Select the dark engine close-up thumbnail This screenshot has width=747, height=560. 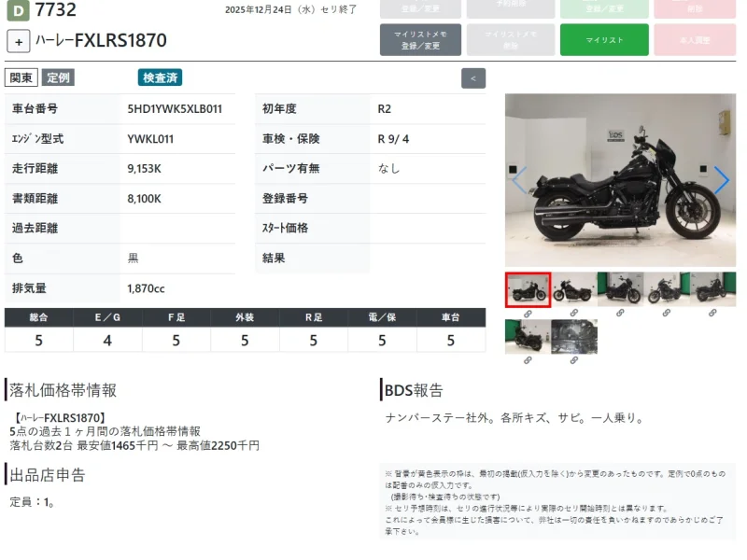click(574, 337)
